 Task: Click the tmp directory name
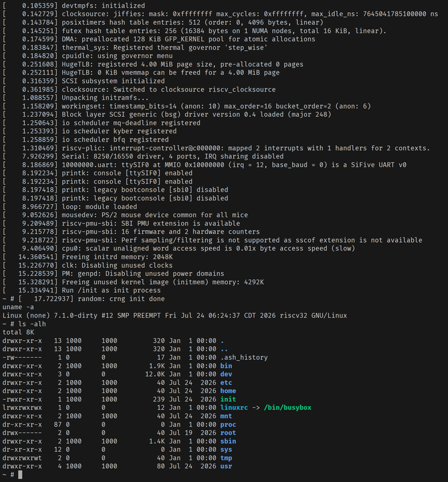point(226,458)
